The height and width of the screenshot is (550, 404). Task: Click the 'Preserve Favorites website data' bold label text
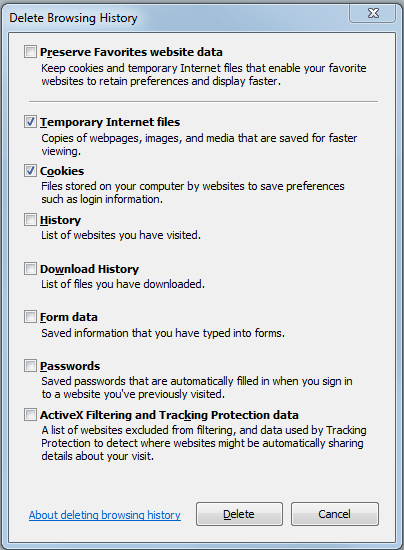point(131,52)
